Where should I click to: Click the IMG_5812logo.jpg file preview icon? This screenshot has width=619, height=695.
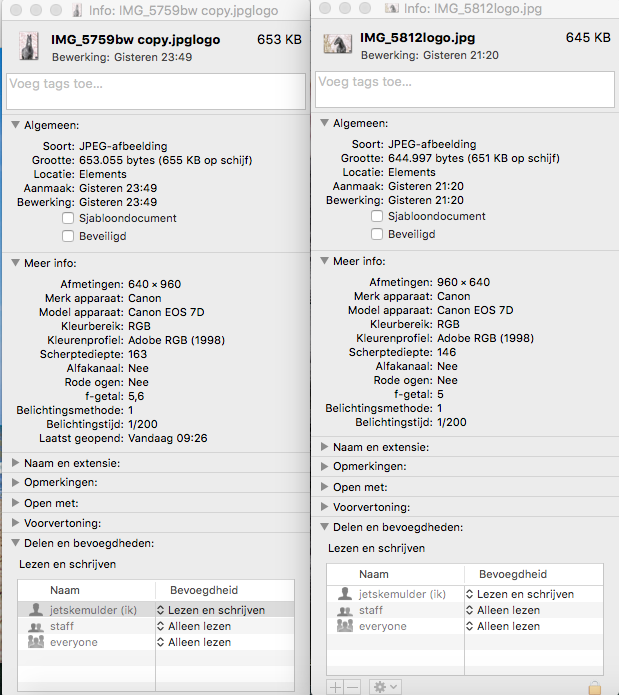[x=337, y=43]
